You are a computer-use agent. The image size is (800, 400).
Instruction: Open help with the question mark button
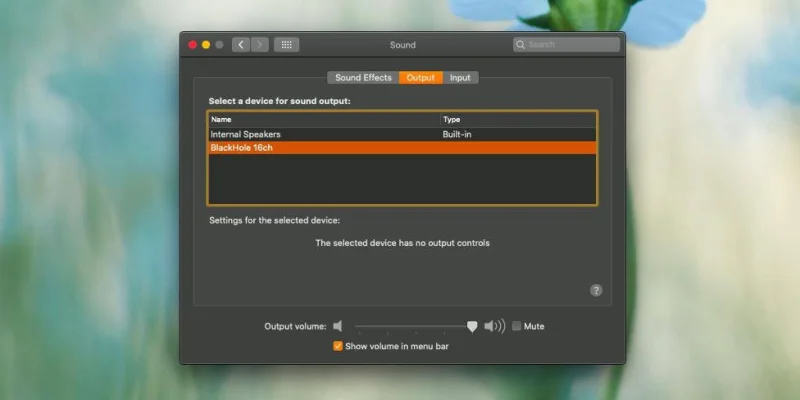coord(596,290)
